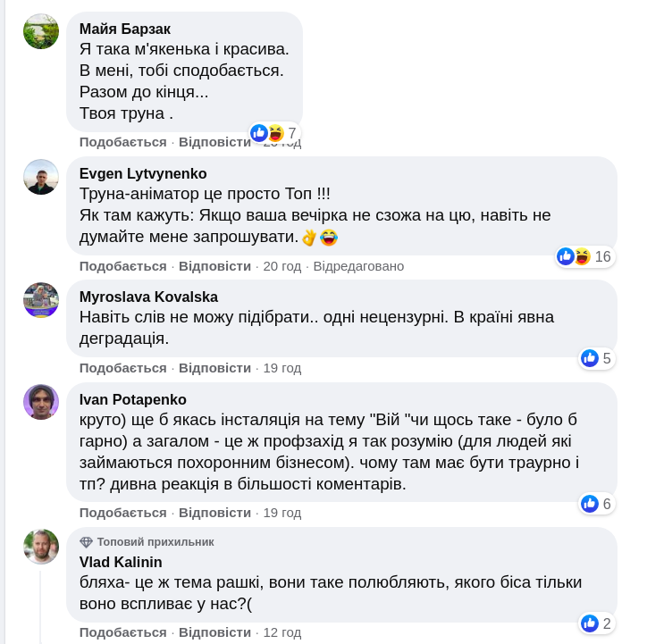Viewport: 647px width, 644px height.
Task: Click the top fan diamond badge icon
Action: point(86,542)
